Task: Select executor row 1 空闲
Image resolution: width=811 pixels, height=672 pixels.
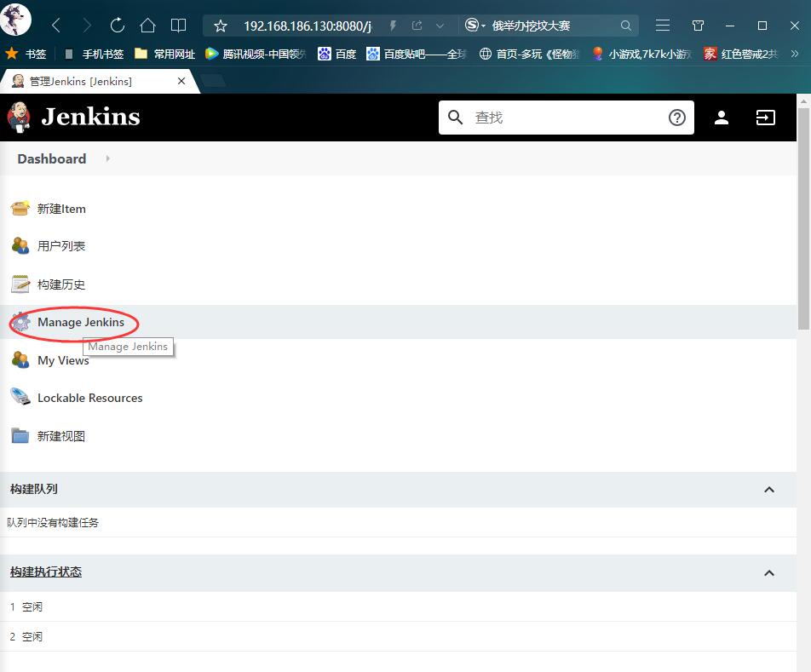Action: point(399,607)
